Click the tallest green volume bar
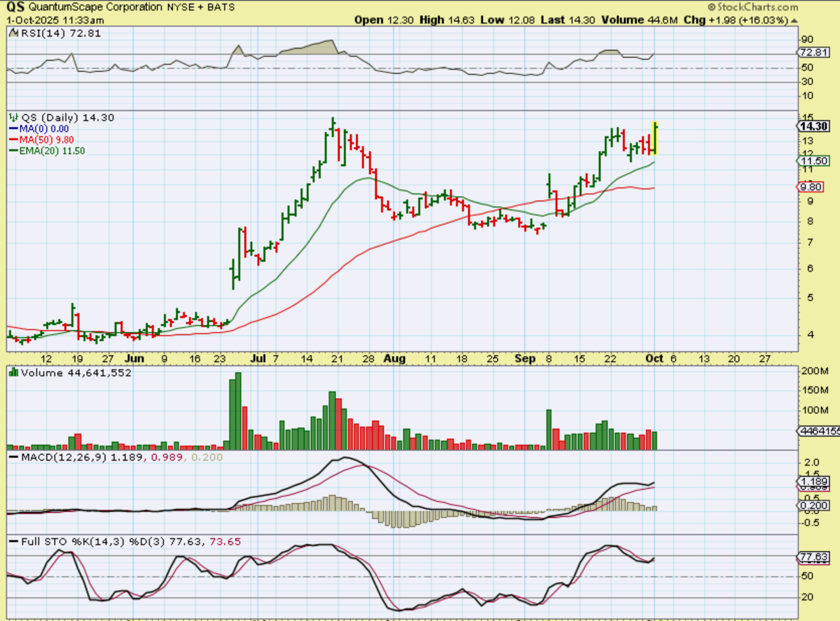The height and width of the screenshot is (621, 840). click(238, 411)
